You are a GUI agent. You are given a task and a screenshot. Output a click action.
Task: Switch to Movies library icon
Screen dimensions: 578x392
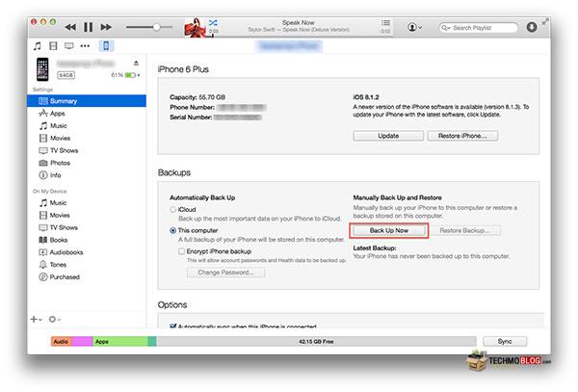click(53, 46)
